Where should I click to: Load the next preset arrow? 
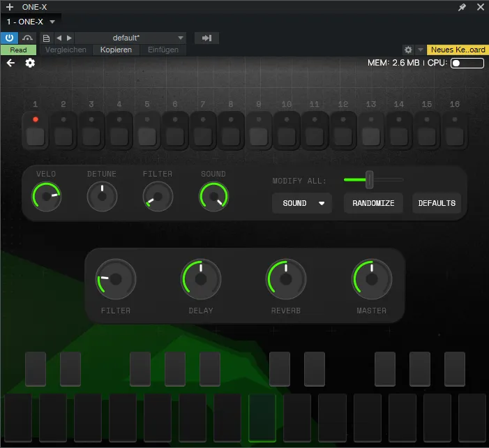tap(69, 38)
